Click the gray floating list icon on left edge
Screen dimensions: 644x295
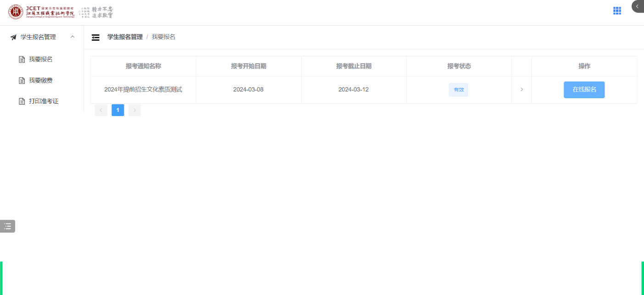[7, 226]
